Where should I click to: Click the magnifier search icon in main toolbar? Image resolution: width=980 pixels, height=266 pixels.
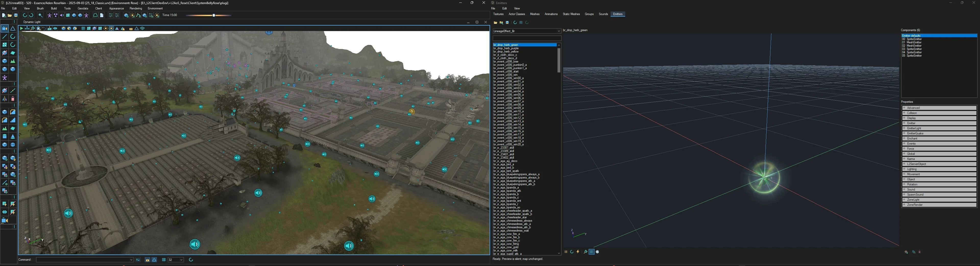coord(40,16)
